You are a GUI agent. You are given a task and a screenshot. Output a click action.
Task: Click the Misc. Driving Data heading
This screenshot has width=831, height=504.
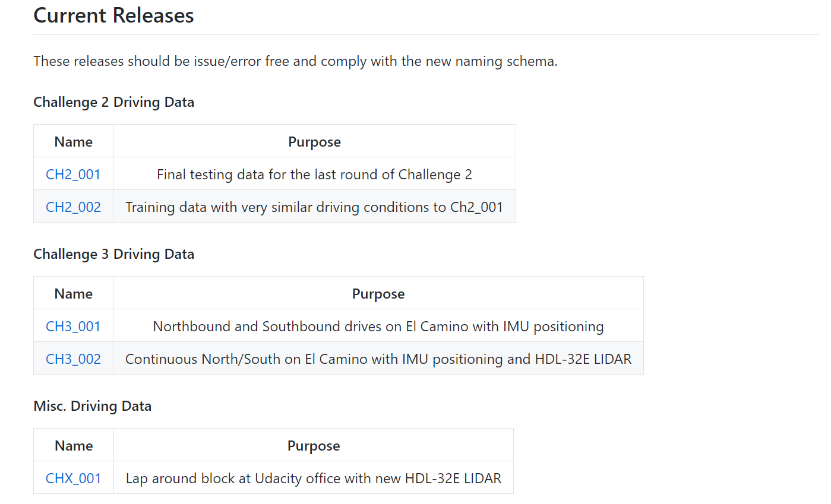[x=92, y=406]
